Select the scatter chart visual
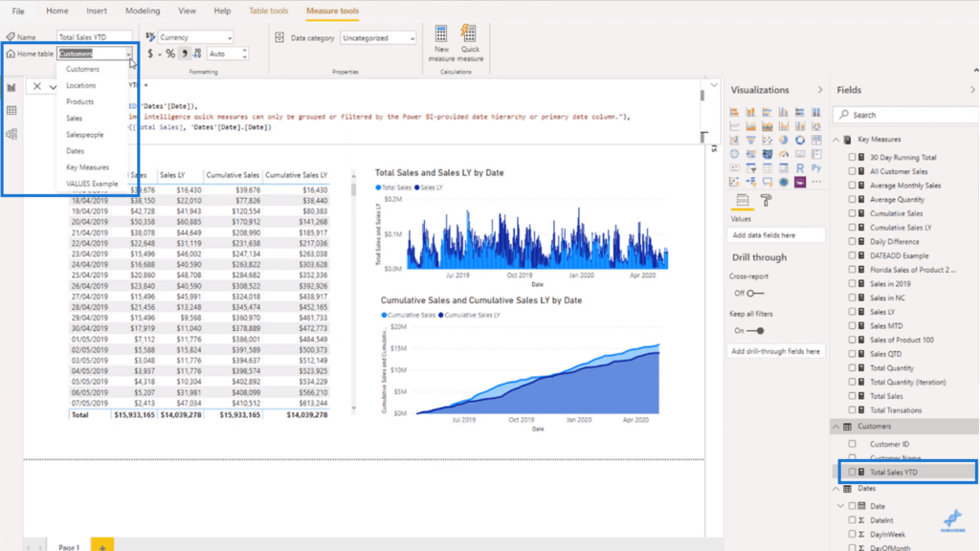980x551 pixels. coord(767,140)
